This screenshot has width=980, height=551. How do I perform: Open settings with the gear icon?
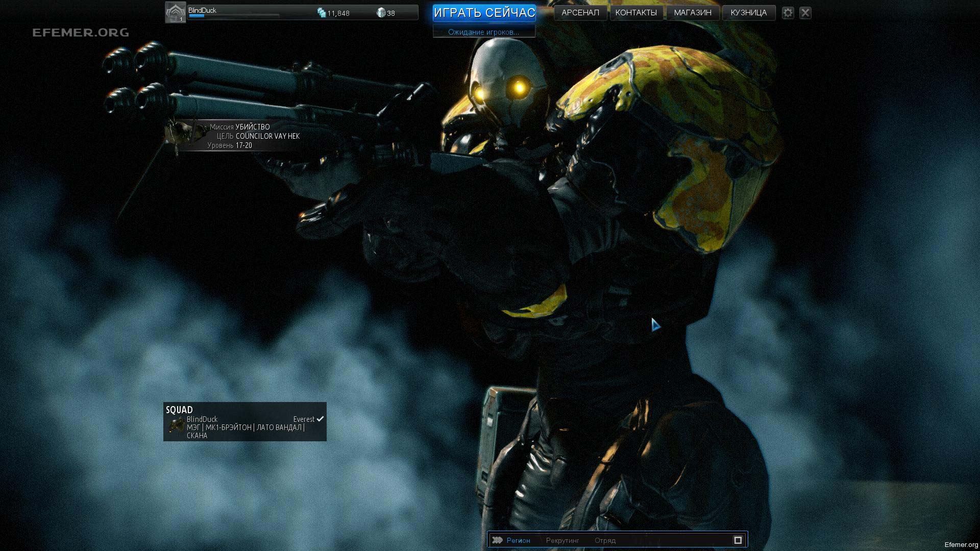788,13
